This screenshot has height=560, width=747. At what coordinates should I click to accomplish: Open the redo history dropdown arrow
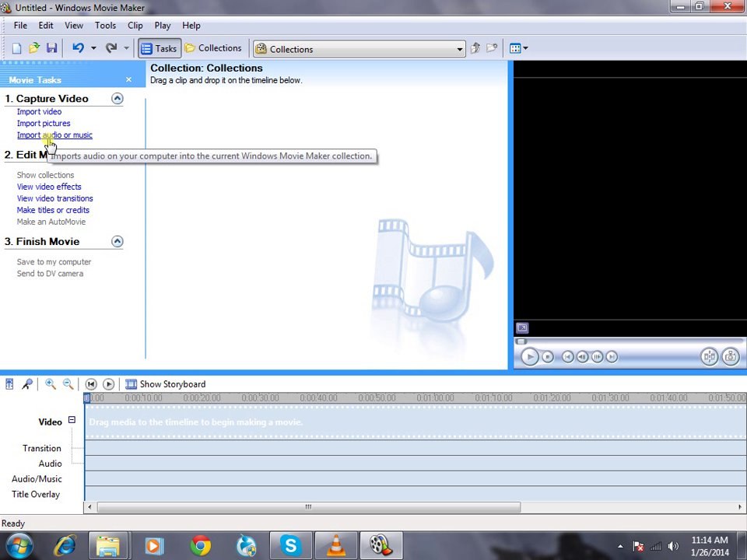126,48
